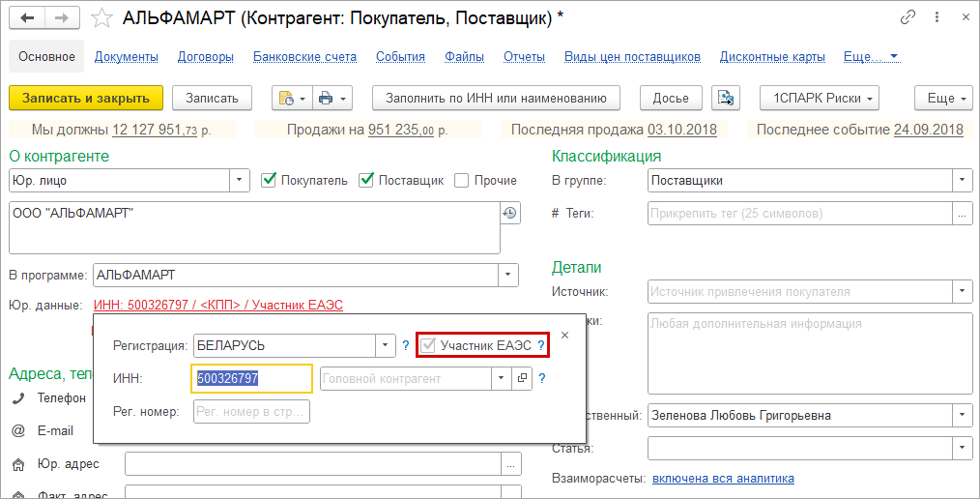The width and height of the screenshot is (980, 499).
Task: Open the Банковские счета tab
Action: coord(305,57)
